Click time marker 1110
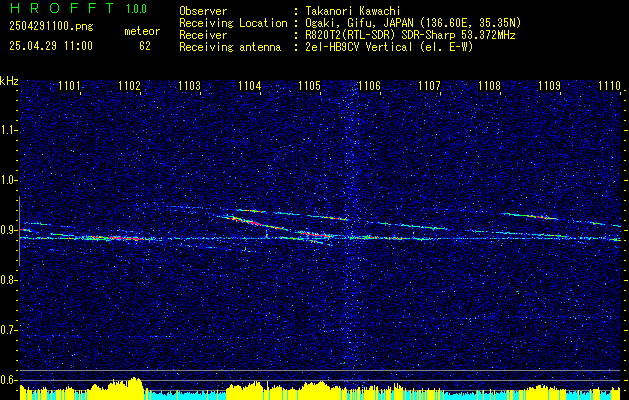Screen dimensions: 629x400 [x=609, y=85]
